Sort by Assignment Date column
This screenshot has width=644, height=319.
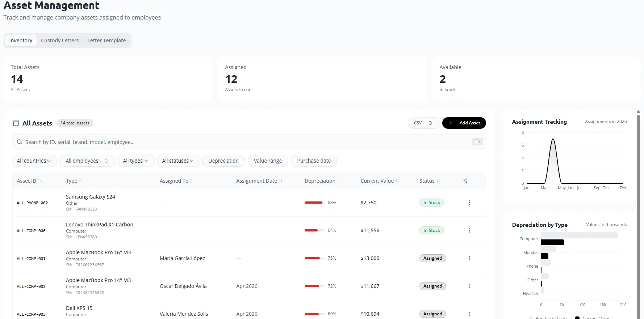click(259, 181)
